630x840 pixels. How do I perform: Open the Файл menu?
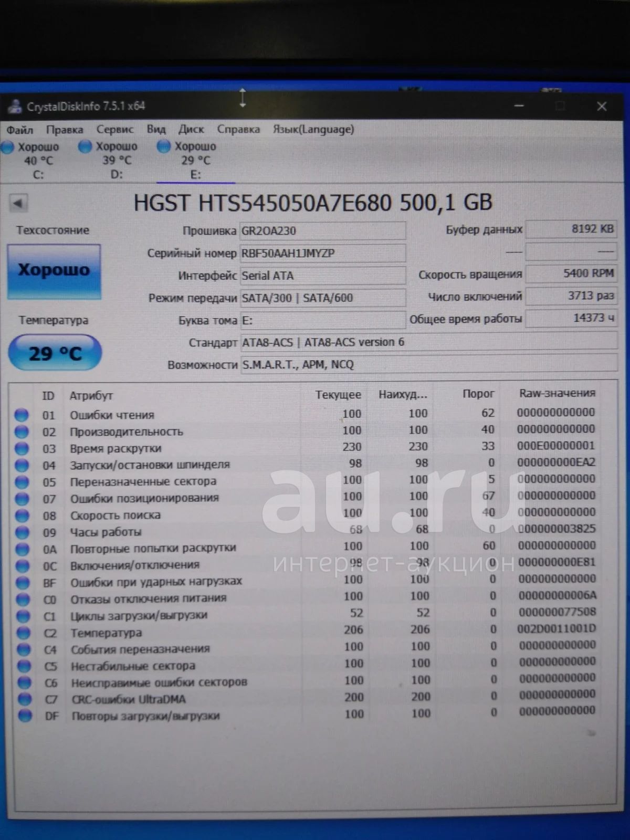pyautogui.click(x=19, y=129)
